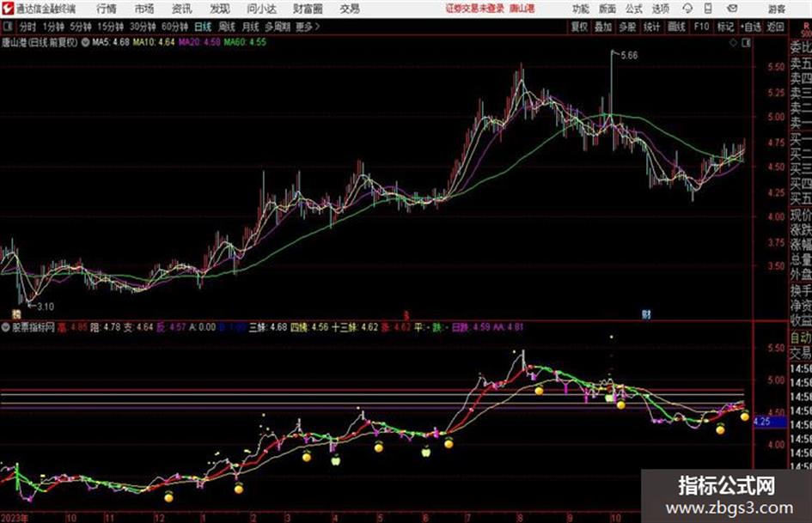Click the 5.66 high price label

[x=629, y=56]
